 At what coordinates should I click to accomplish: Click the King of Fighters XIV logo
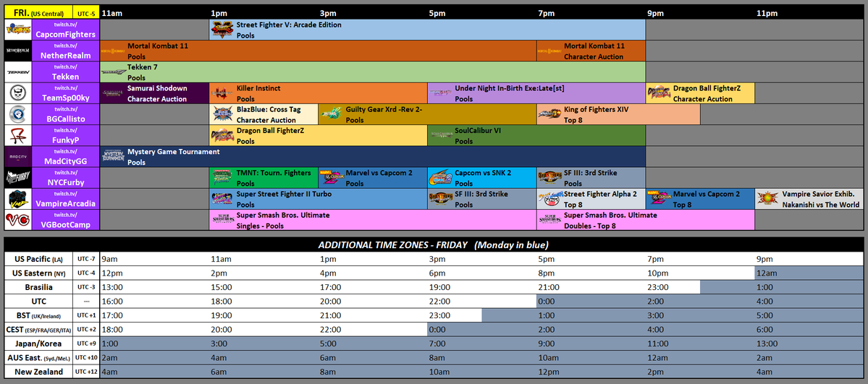click(549, 114)
